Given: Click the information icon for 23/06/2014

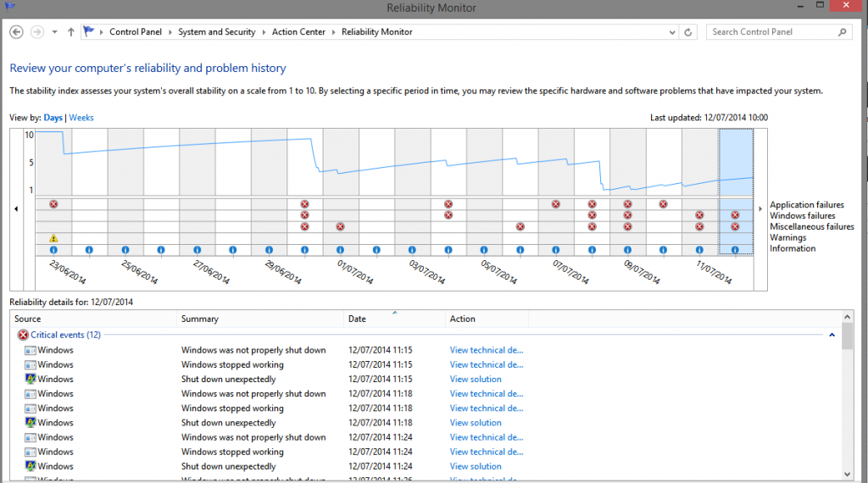Looking at the screenshot, I should point(53,250).
